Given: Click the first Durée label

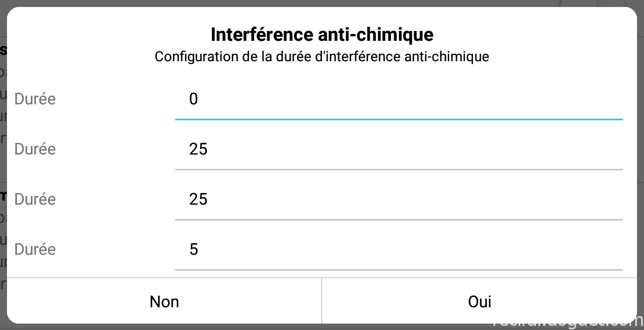Looking at the screenshot, I should coord(35,99).
